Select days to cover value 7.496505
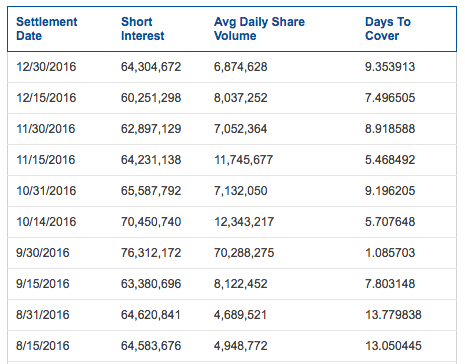Image resolution: width=465 pixels, height=364 pixels. coord(390,98)
